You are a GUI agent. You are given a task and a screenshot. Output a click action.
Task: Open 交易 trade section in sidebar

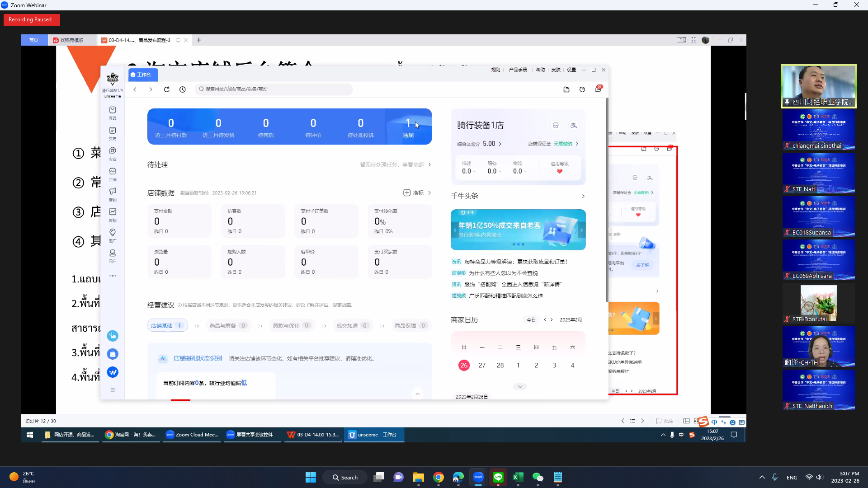click(113, 134)
